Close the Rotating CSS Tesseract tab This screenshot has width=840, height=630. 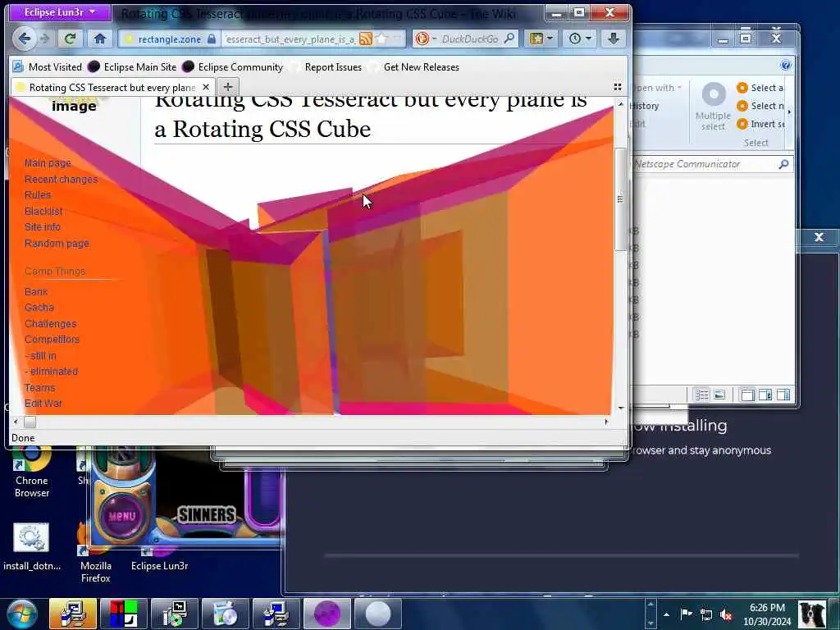click(x=206, y=87)
